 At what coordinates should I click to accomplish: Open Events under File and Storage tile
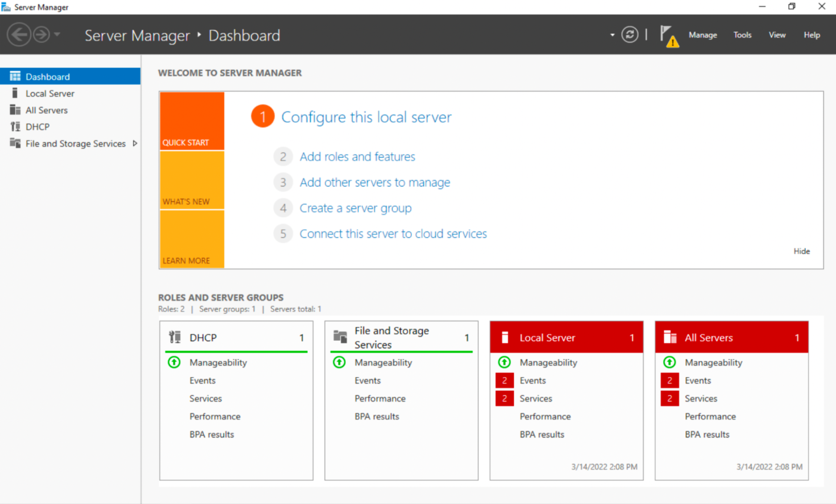pyautogui.click(x=368, y=380)
